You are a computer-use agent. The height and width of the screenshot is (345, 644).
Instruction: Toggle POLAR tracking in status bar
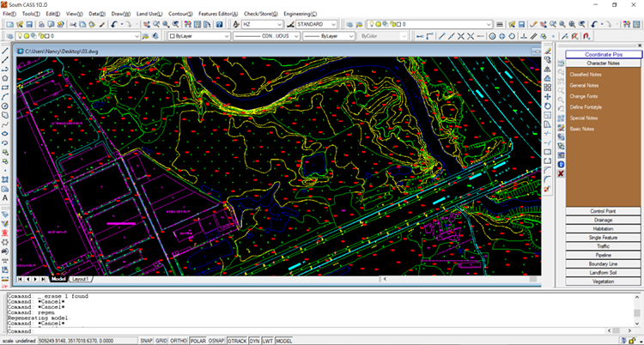(x=198, y=341)
